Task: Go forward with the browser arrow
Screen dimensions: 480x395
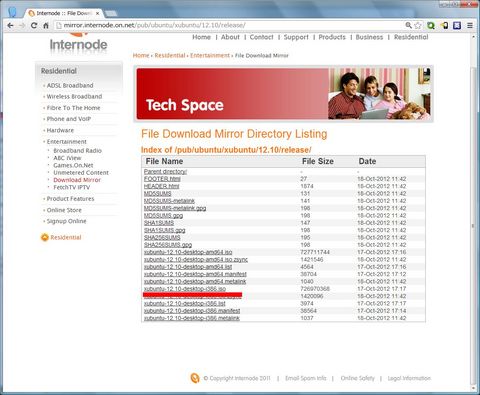Action: (22, 25)
